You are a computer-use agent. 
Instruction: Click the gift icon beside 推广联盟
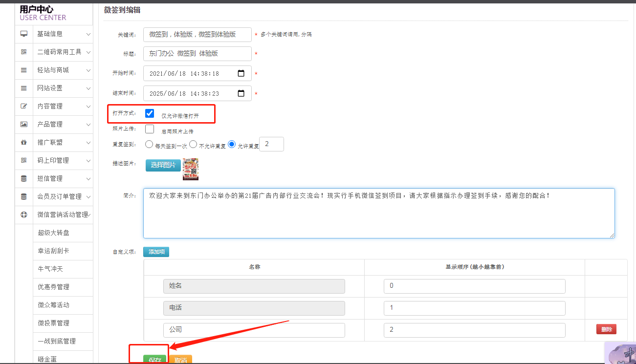(23, 142)
